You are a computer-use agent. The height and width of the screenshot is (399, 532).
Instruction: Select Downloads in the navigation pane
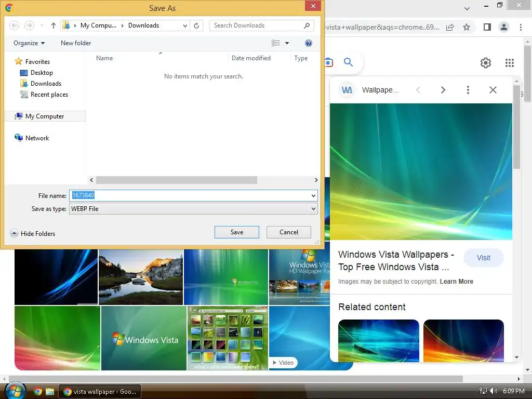(x=41, y=84)
